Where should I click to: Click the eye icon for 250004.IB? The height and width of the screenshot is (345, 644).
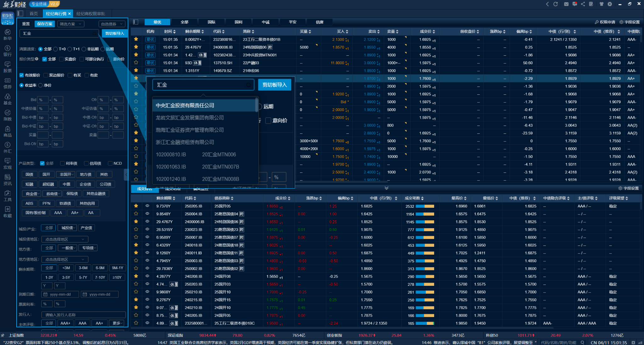click(147, 214)
